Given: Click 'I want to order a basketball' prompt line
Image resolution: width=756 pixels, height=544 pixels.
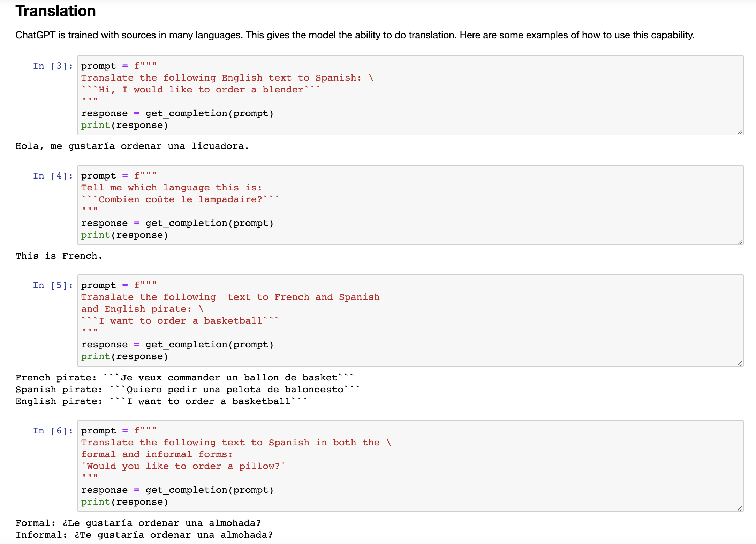Looking at the screenshot, I should (x=180, y=321).
